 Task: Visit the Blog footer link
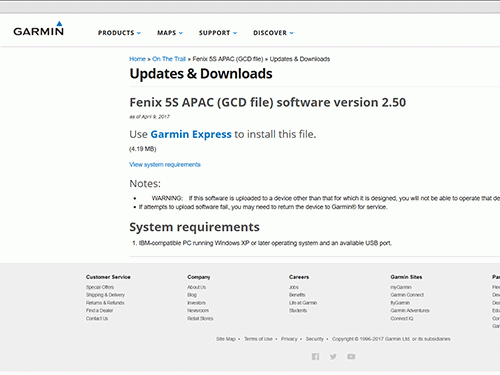click(x=192, y=295)
